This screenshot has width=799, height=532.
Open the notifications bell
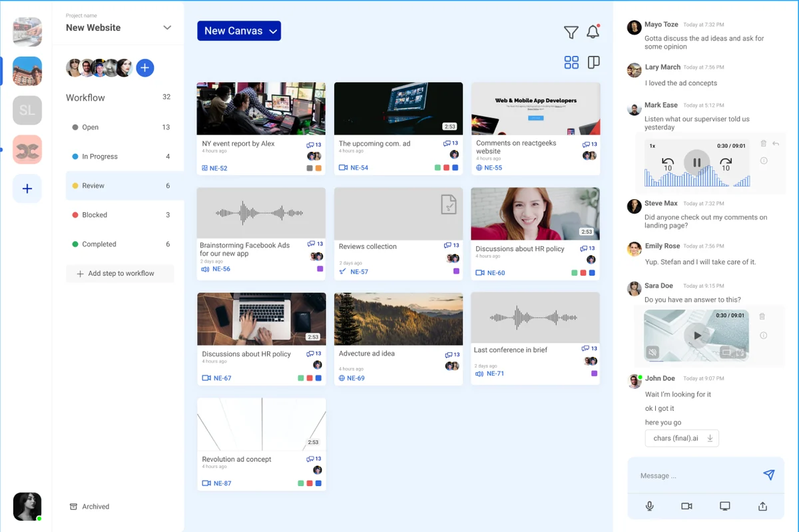(x=593, y=32)
